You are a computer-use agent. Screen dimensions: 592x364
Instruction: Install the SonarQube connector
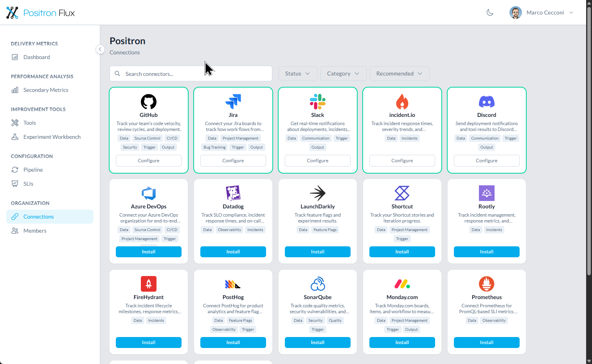[x=318, y=342]
